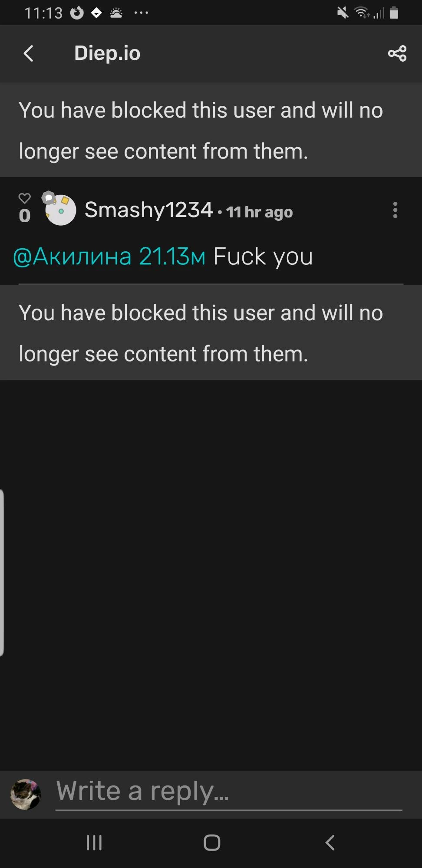The width and height of the screenshot is (422, 868).
Task: Tap the back arrow beside Diep.io
Action: 29,53
